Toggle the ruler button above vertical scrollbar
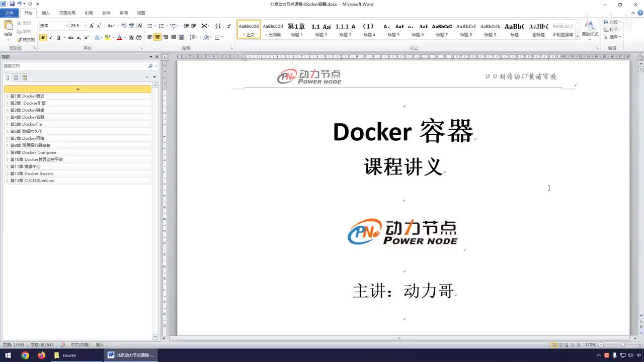 tap(641, 58)
